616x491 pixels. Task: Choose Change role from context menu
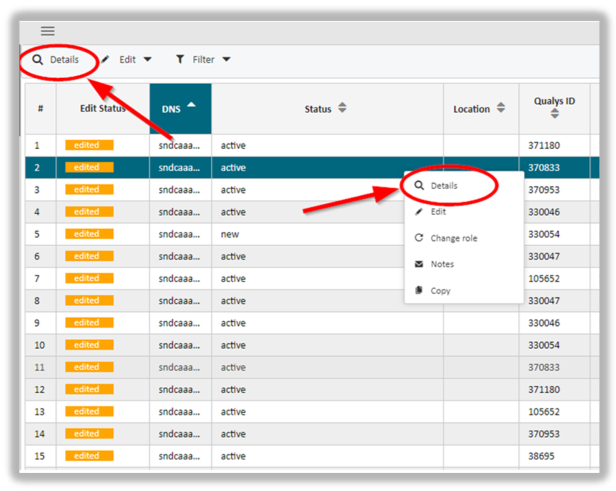point(455,238)
